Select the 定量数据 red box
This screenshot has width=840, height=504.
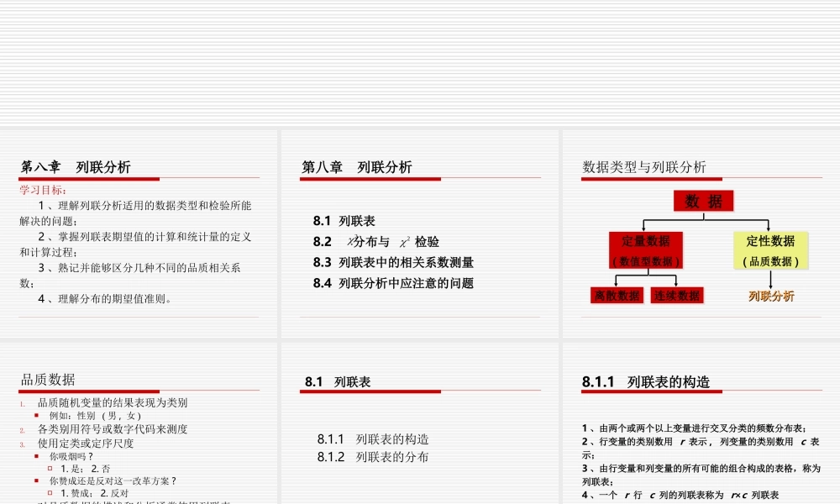646,250
